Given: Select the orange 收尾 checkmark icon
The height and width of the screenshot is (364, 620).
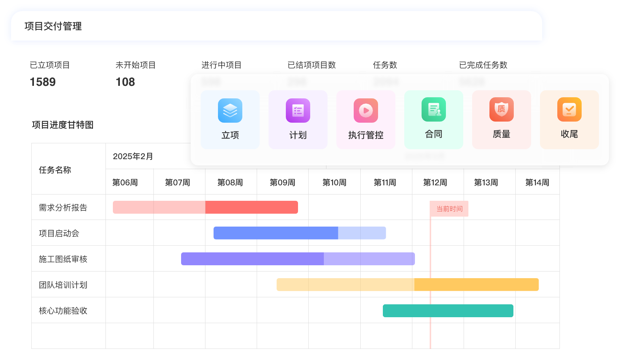Looking at the screenshot, I should point(569,109).
